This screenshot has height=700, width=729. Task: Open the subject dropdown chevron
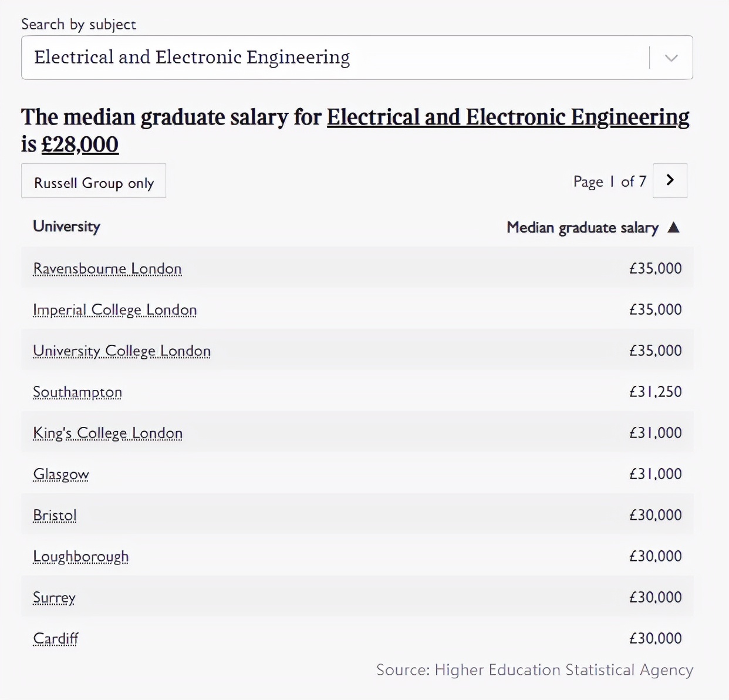point(671,58)
